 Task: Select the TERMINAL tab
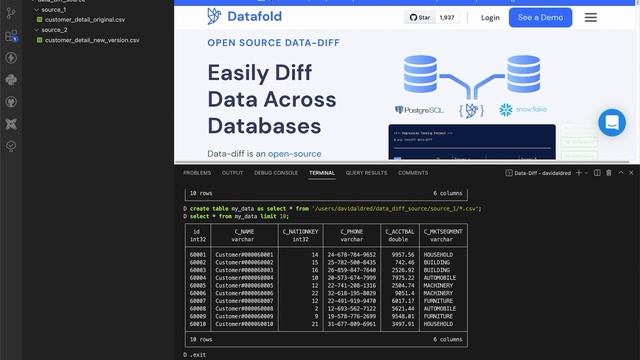pyautogui.click(x=322, y=173)
